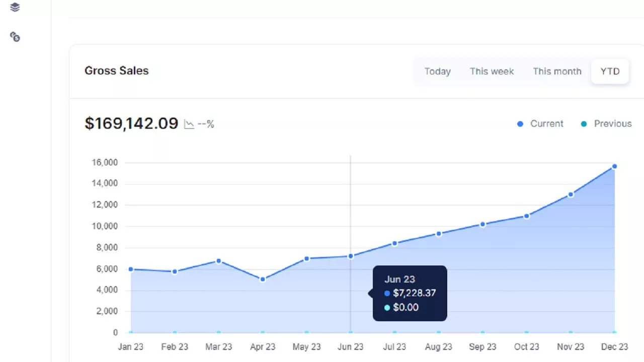Viewport: 644px width, 362px height.
Task: Select the Apr 23 dip data point
Action: pos(263,279)
